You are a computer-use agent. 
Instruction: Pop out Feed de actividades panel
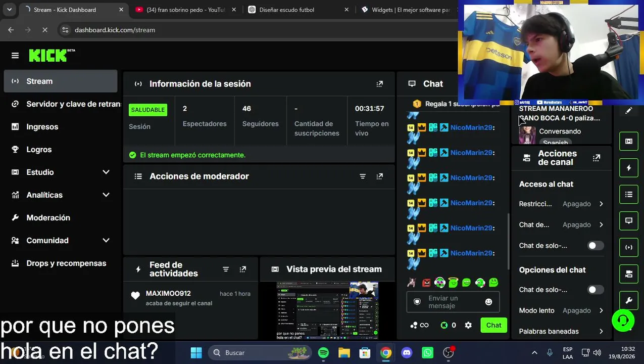pos(243,269)
